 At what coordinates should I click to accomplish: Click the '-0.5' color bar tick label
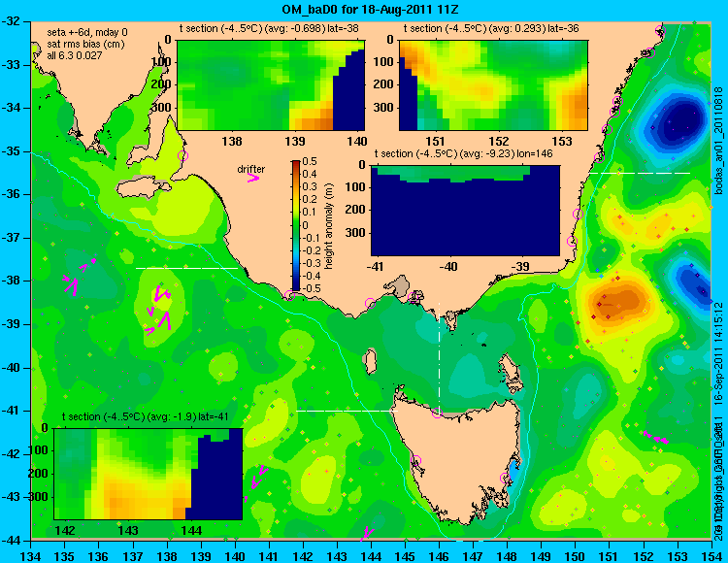pyautogui.click(x=311, y=288)
